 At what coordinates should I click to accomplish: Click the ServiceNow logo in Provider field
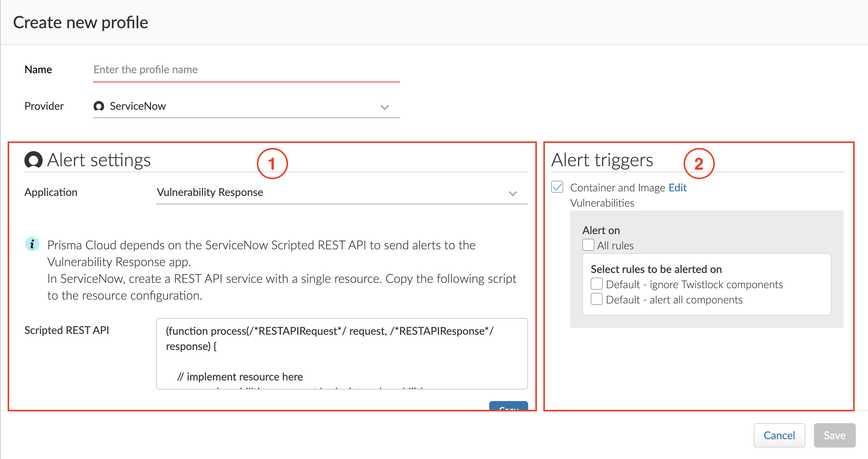point(99,106)
